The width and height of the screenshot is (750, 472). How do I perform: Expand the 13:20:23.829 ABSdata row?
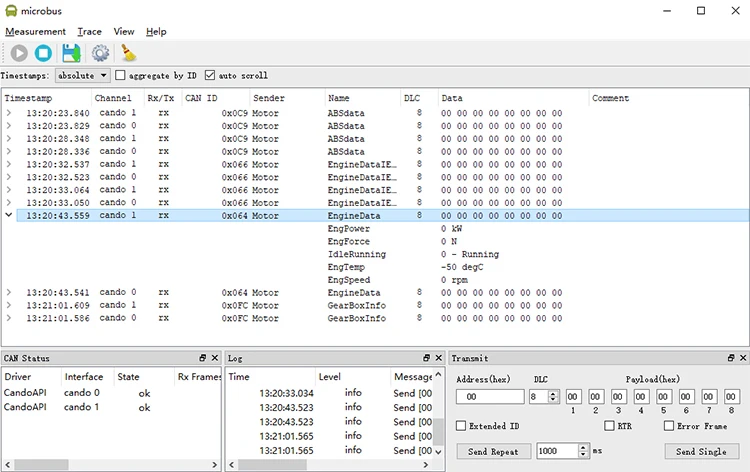click(x=9, y=126)
